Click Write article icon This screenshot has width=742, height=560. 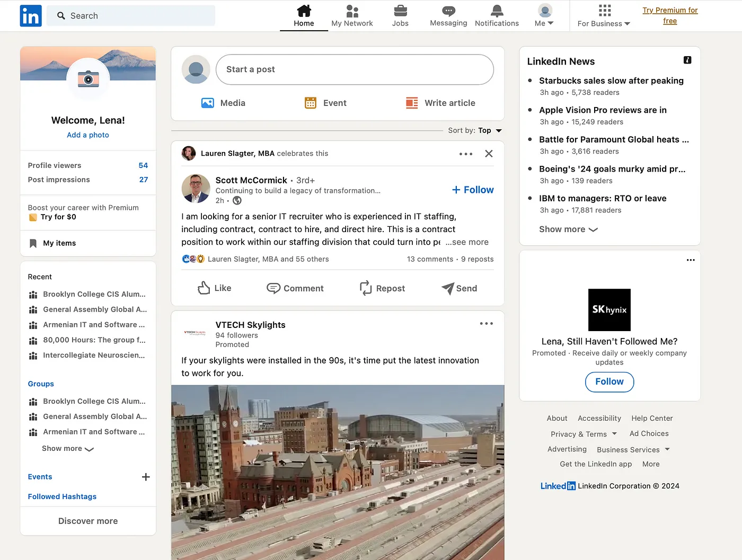[412, 103]
